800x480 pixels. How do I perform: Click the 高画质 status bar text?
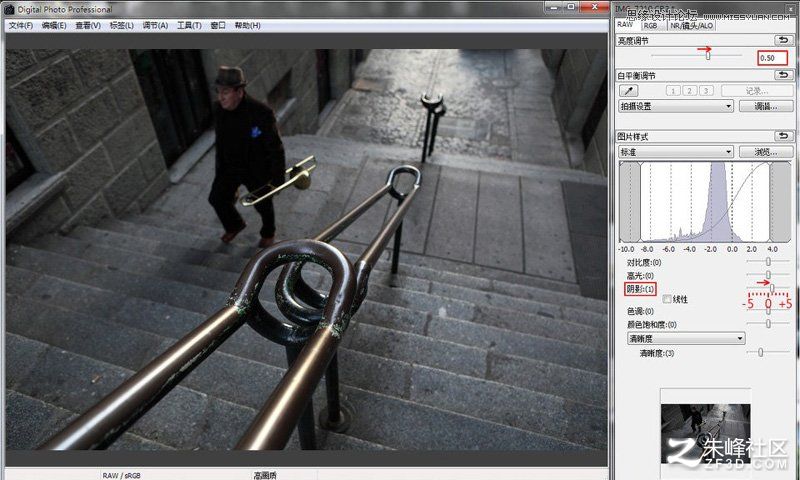[x=265, y=475]
